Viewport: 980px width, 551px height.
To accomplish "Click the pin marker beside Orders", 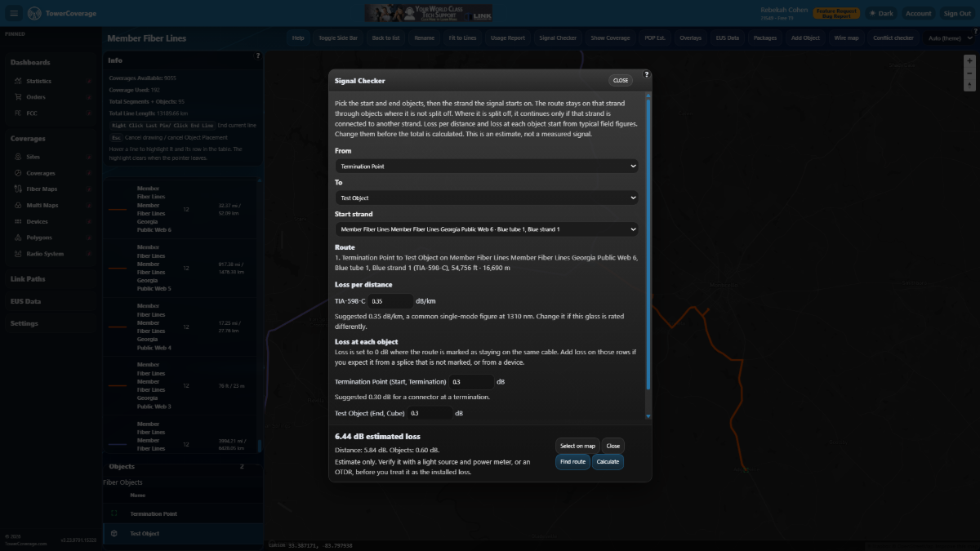I will (87, 97).
